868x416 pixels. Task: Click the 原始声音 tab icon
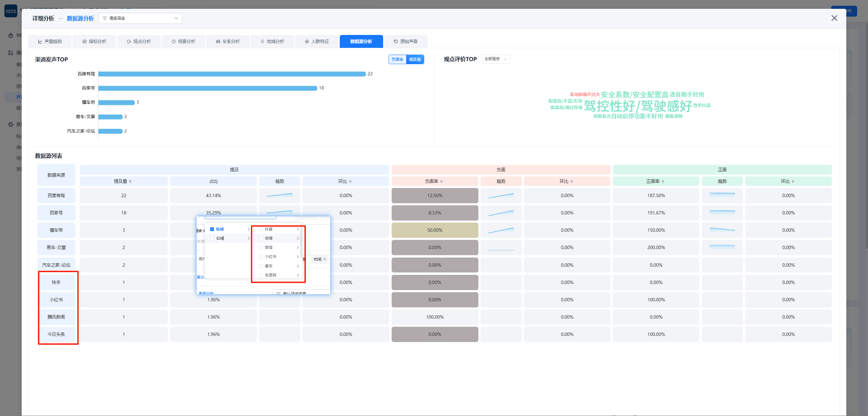[396, 42]
